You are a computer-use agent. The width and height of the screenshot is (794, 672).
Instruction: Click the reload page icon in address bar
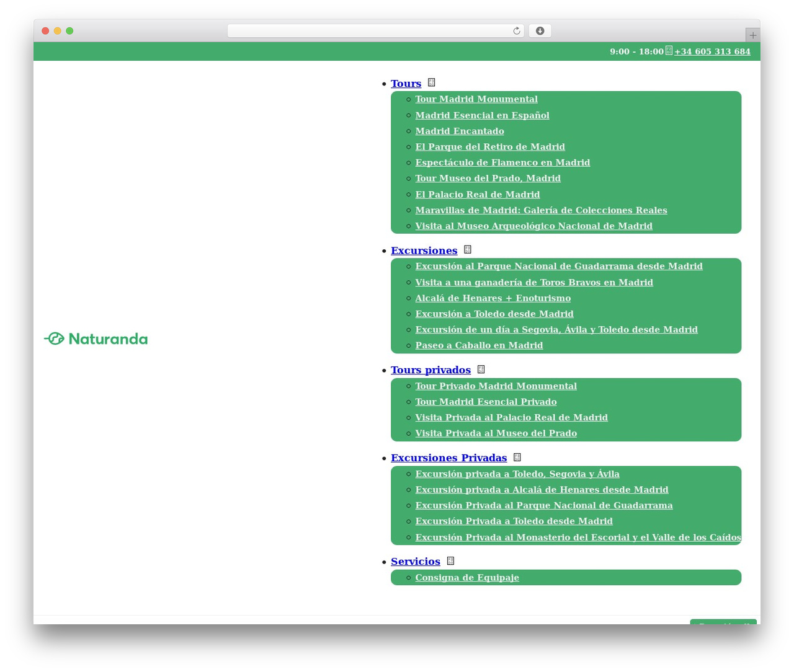(x=516, y=31)
